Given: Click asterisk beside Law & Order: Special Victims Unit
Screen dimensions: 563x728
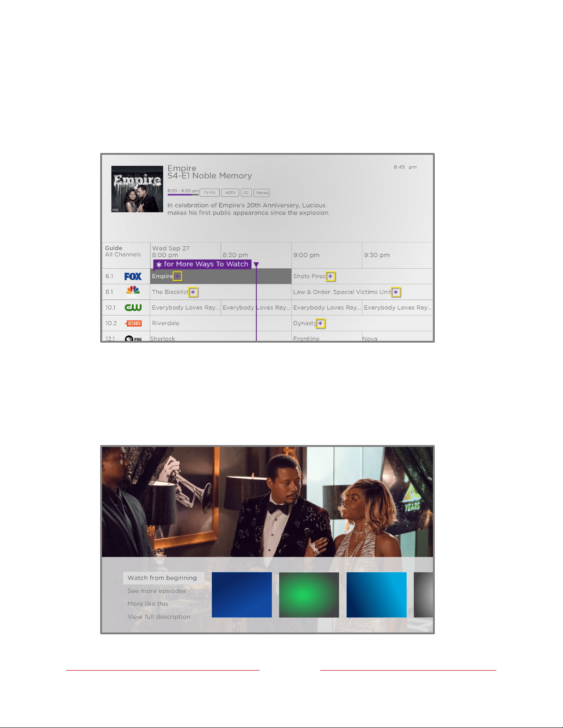Looking at the screenshot, I should (x=396, y=292).
